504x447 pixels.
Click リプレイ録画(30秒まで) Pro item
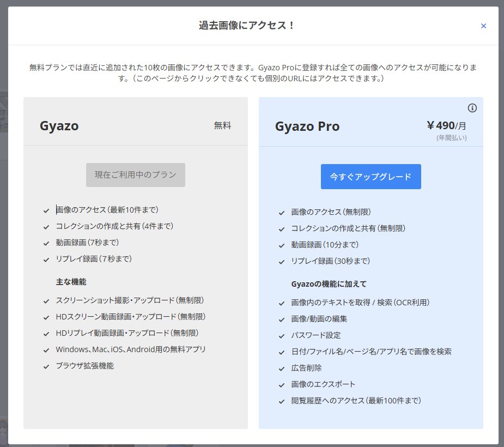click(330, 261)
